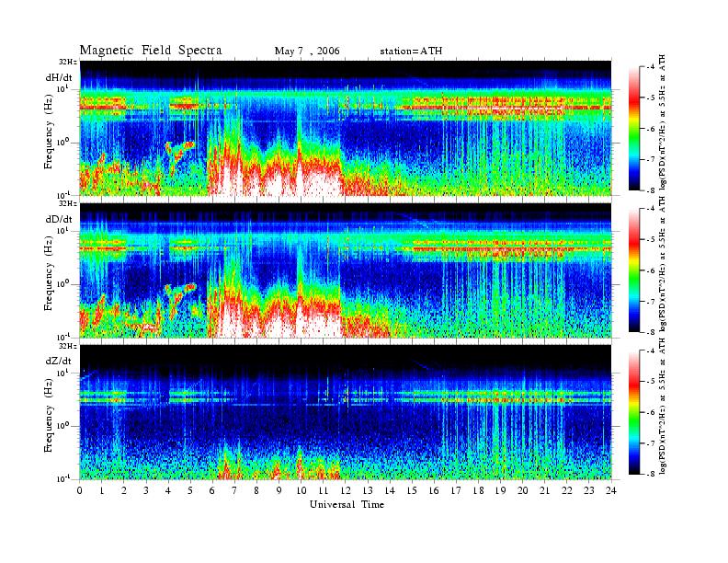
Task: Click the "6" hour tick label
Action: [212, 490]
